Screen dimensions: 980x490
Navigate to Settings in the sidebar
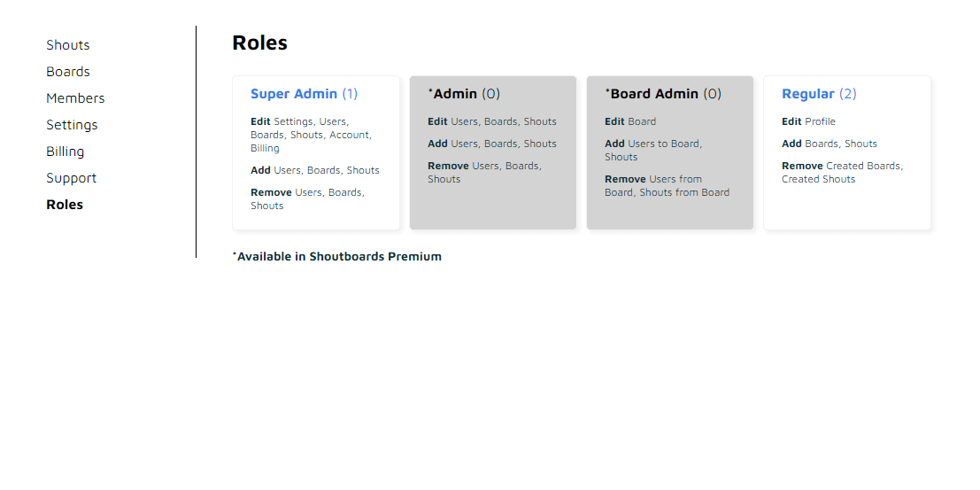[x=72, y=125]
